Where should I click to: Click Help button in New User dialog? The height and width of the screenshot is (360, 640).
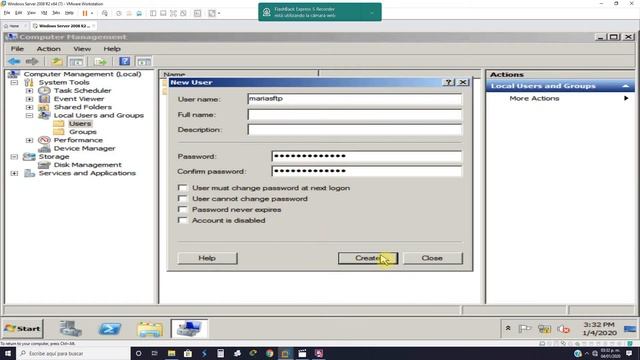pos(207,258)
